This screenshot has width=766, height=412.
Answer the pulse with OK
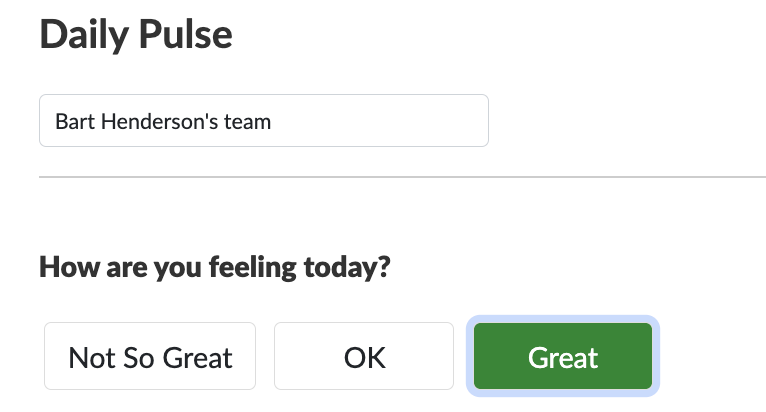click(x=365, y=356)
